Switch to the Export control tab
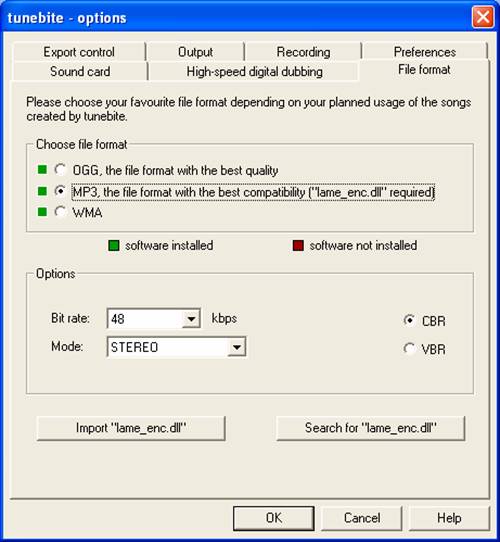 pos(79,52)
